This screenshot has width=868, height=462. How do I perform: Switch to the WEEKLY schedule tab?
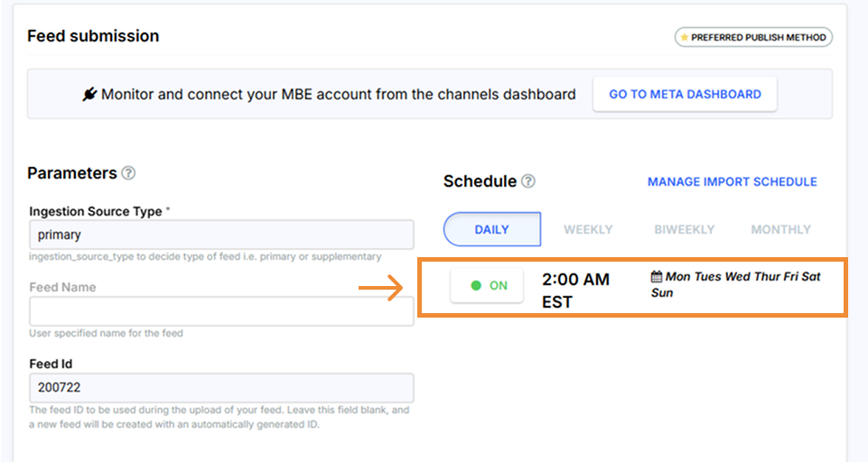(588, 229)
